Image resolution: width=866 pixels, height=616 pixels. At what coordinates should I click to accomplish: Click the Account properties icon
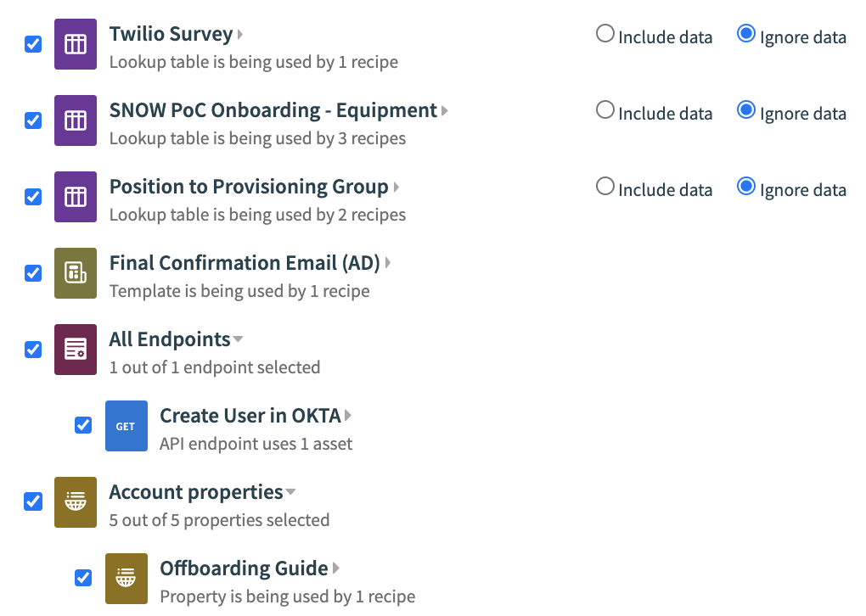[x=75, y=502]
